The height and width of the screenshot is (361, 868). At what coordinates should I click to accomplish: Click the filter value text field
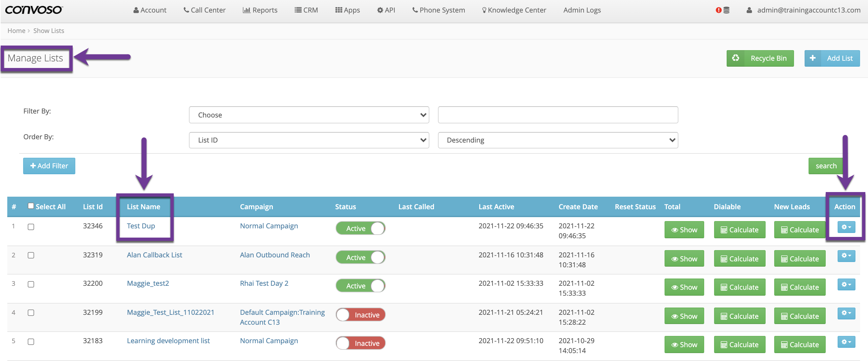(558, 115)
